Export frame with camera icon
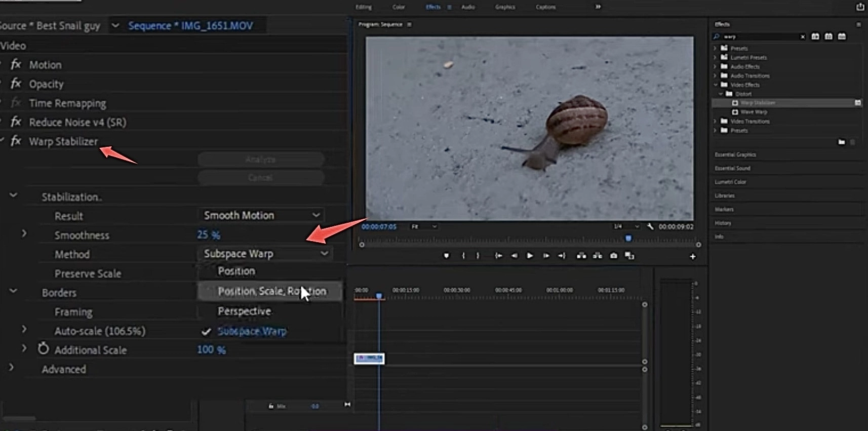 (614, 256)
